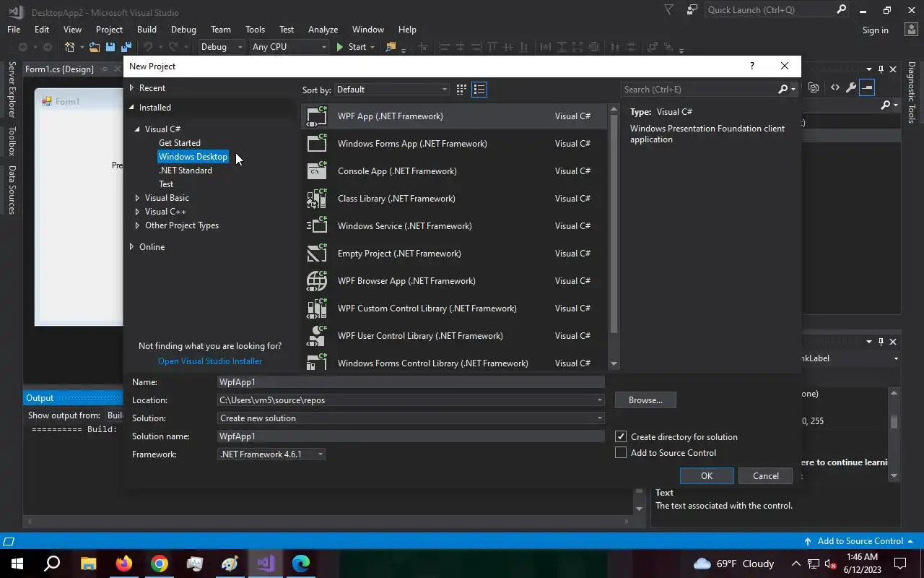Click the New Project toolbar icon
This screenshot has height=578, width=924.
[x=70, y=47]
